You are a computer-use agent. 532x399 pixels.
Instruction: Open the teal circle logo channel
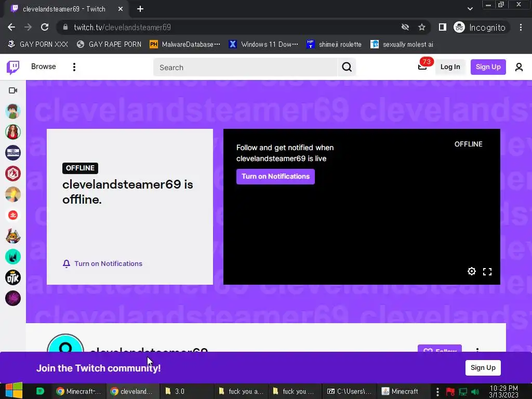tap(13, 257)
